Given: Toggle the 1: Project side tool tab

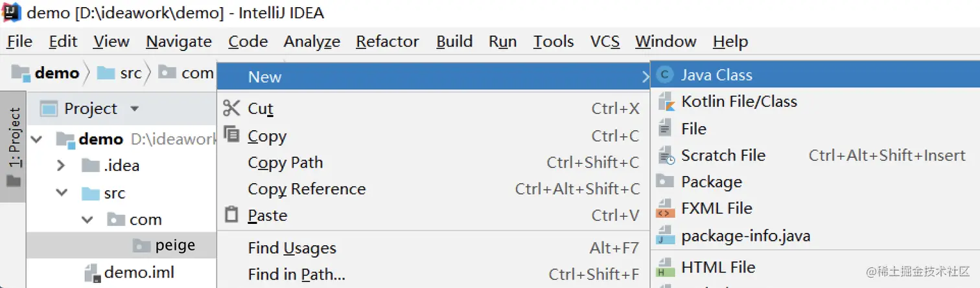Looking at the screenshot, I should 14,147.
